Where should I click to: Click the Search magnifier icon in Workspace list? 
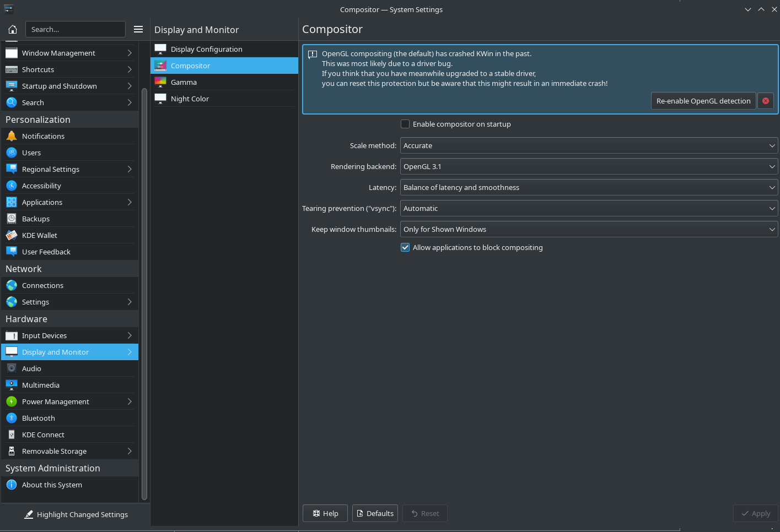click(x=12, y=102)
